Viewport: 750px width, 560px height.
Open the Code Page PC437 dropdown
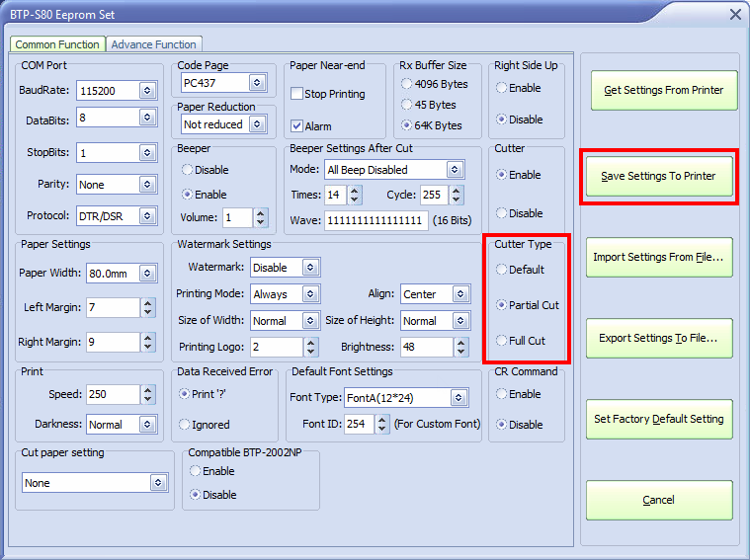(257, 83)
